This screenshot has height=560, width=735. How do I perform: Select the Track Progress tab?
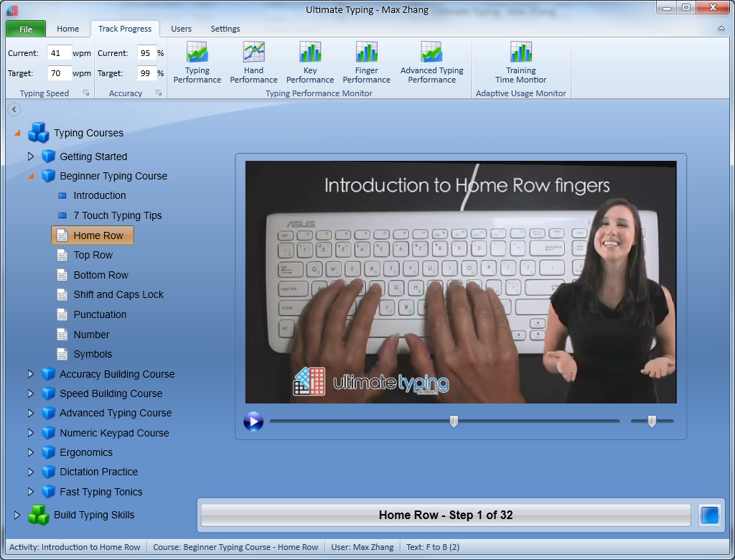tap(125, 29)
